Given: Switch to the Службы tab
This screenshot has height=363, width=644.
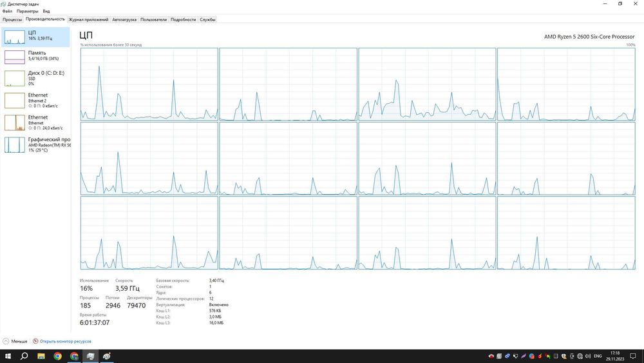Looking at the screenshot, I should [207, 19].
